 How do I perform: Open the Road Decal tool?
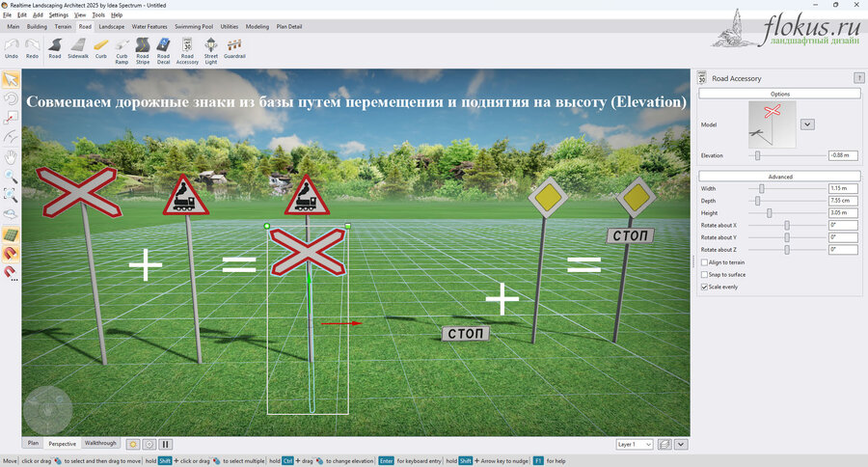tap(163, 51)
